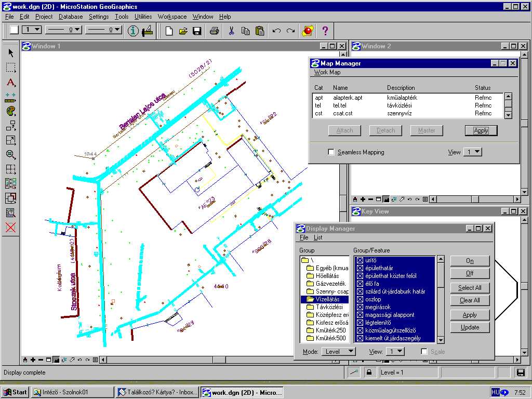Click the Undo arrow icon
The width and height of the screenshot is (532, 399).
276,31
